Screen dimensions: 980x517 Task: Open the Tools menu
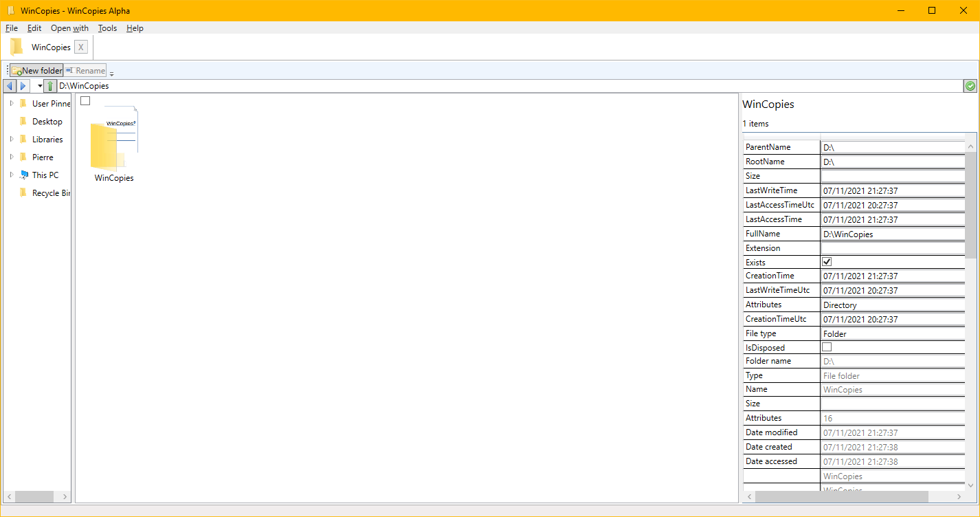(x=107, y=28)
